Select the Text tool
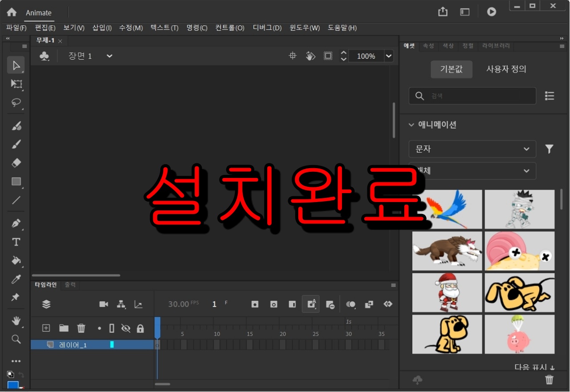The height and width of the screenshot is (392, 570). point(16,242)
